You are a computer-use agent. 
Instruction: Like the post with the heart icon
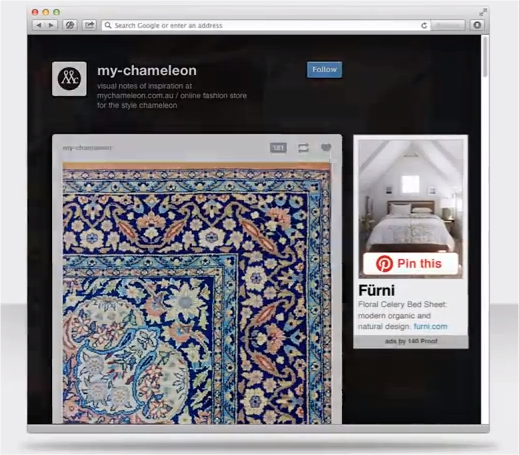[326, 147]
